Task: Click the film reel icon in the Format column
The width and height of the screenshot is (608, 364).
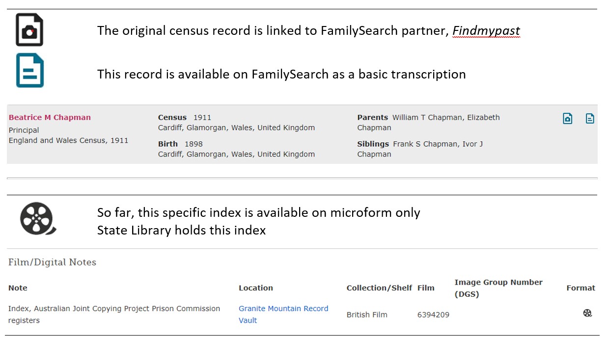Action: pyautogui.click(x=587, y=312)
